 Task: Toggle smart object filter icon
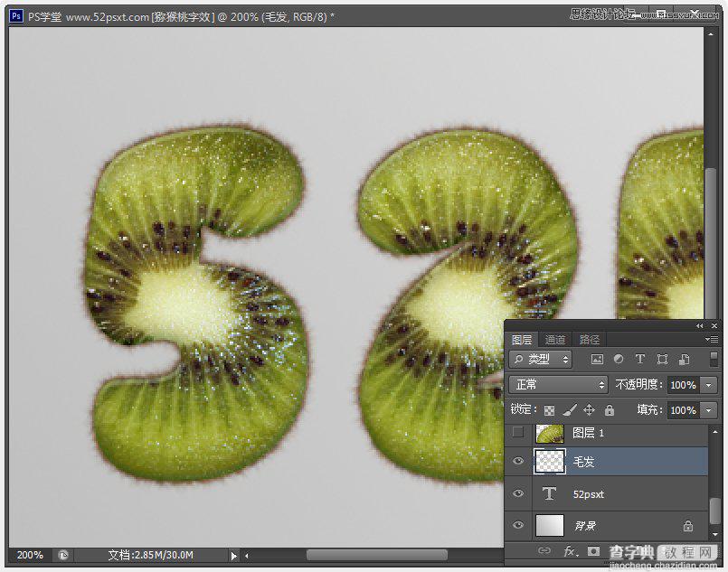pyautogui.click(x=684, y=359)
